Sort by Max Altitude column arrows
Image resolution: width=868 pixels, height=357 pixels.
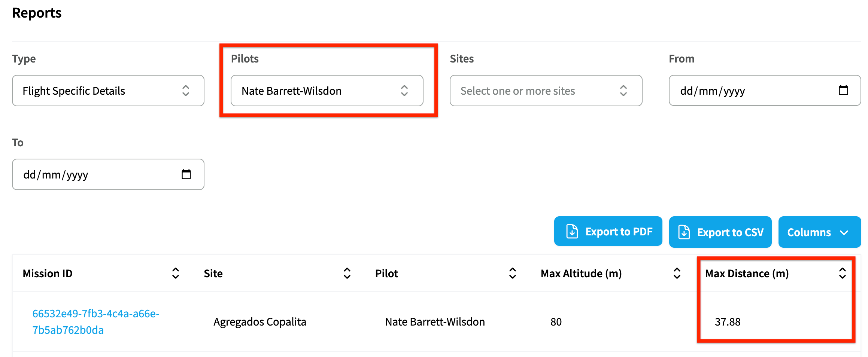[x=677, y=273]
